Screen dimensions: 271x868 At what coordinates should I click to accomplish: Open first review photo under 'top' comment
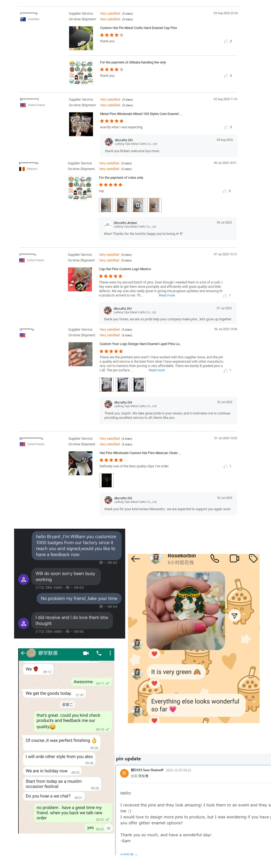point(106,205)
